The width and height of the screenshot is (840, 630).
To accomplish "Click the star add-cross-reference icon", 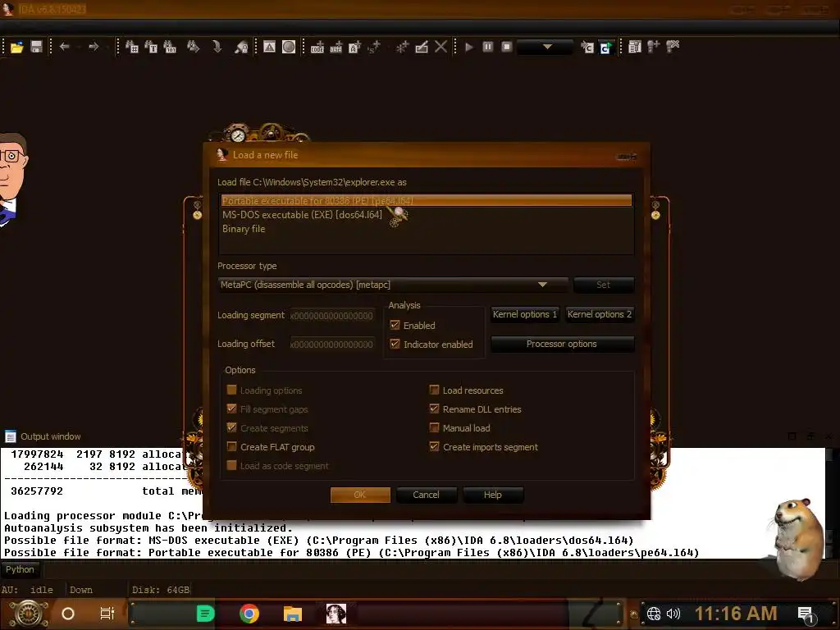I will [x=402, y=47].
